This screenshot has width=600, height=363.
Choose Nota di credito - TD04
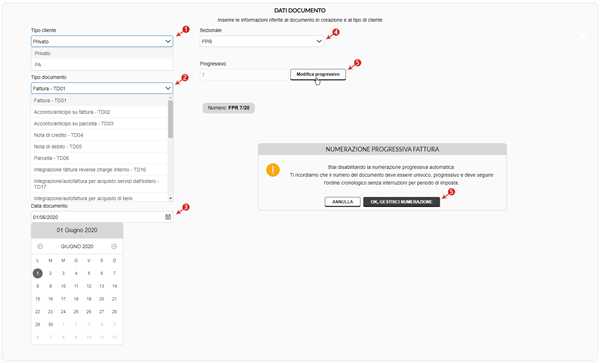click(99, 135)
